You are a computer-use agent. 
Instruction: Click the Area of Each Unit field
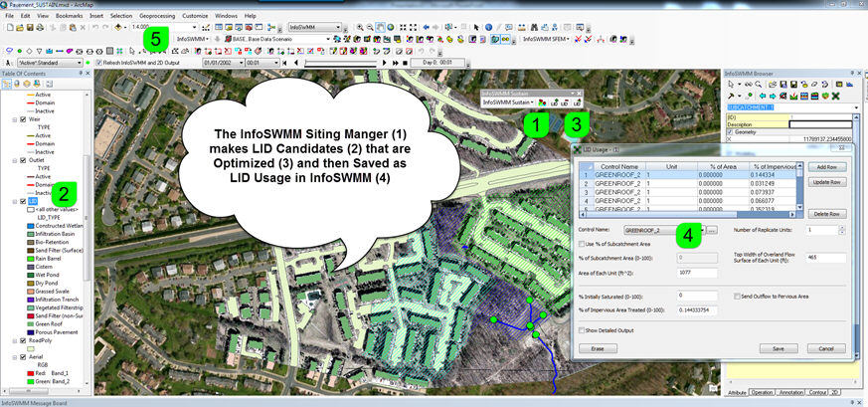click(697, 273)
